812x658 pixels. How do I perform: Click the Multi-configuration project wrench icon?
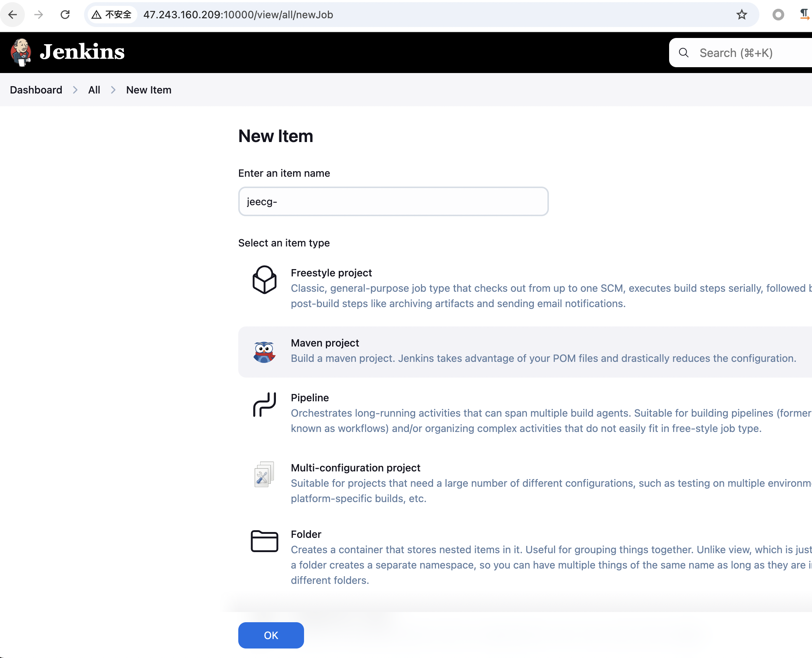[x=263, y=474]
